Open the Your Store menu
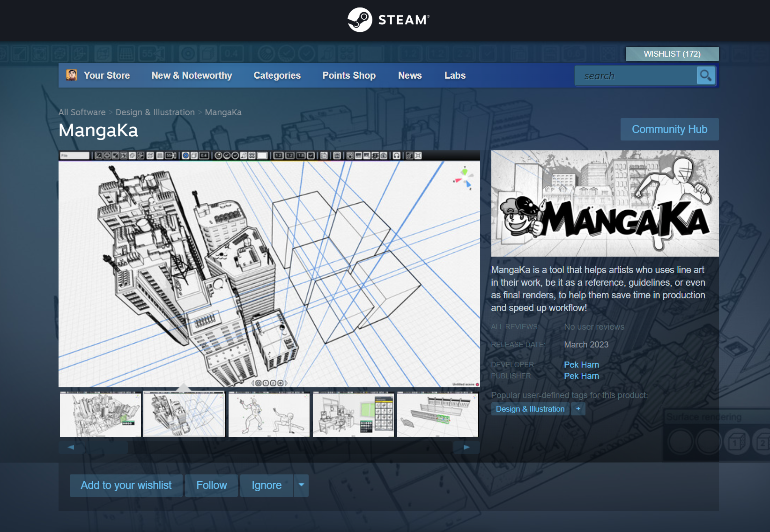 (106, 75)
